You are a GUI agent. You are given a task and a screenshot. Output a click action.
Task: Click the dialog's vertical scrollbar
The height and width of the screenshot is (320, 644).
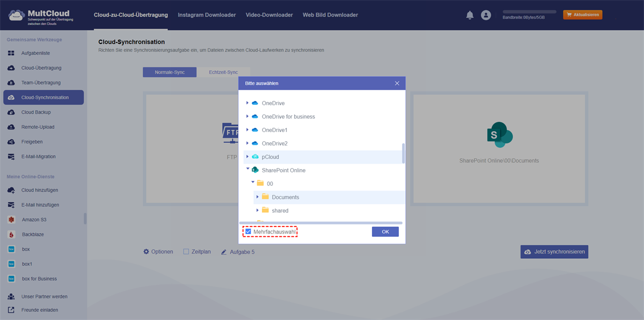click(404, 153)
